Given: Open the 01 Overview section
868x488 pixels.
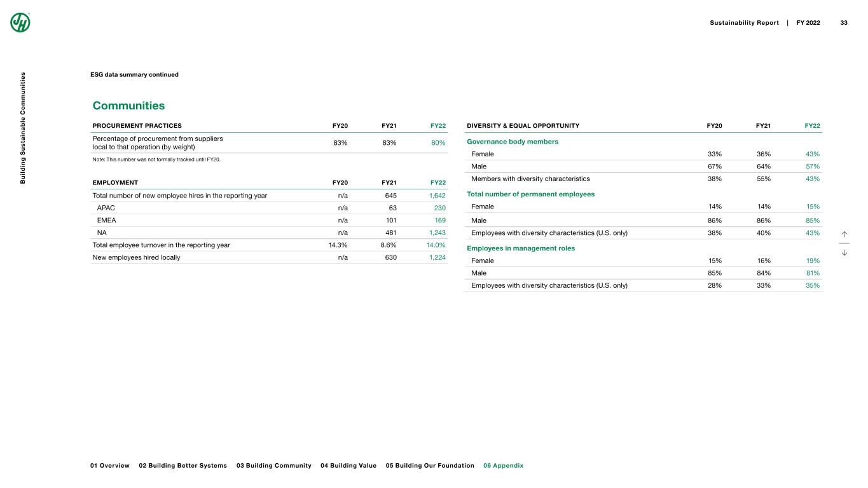Looking at the screenshot, I should click(x=110, y=466).
